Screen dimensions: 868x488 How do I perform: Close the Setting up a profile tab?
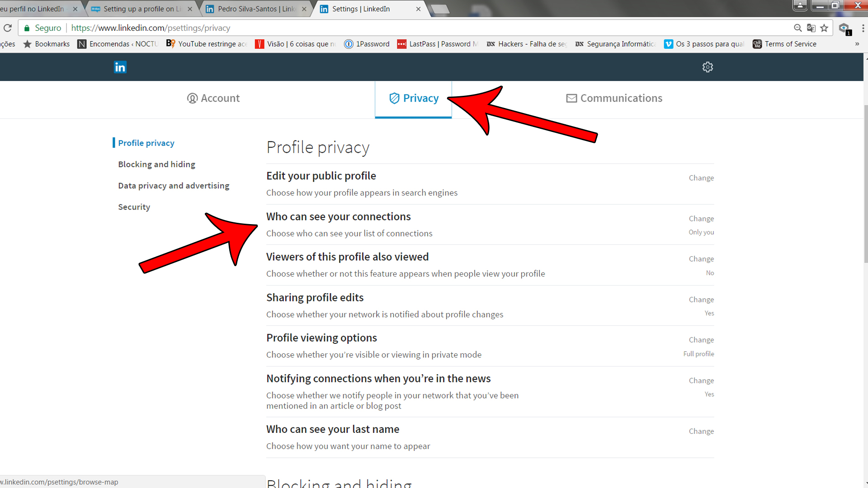click(189, 9)
